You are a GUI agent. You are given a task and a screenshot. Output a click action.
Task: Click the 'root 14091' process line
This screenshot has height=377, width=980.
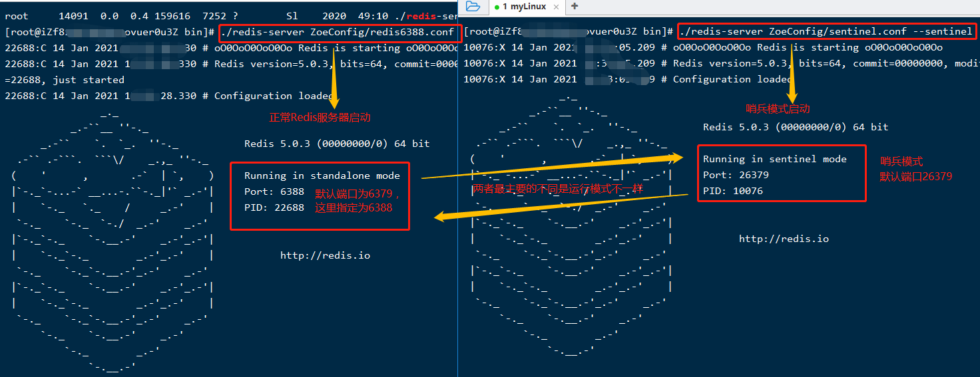(x=231, y=16)
